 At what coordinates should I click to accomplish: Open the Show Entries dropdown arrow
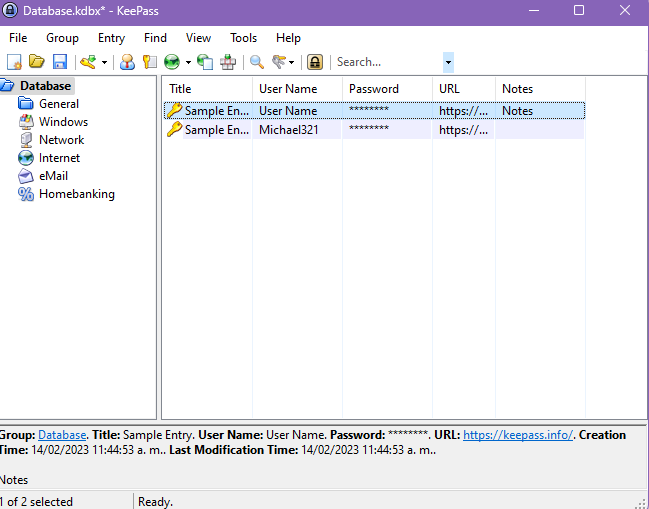pyautogui.click(x=291, y=62)
